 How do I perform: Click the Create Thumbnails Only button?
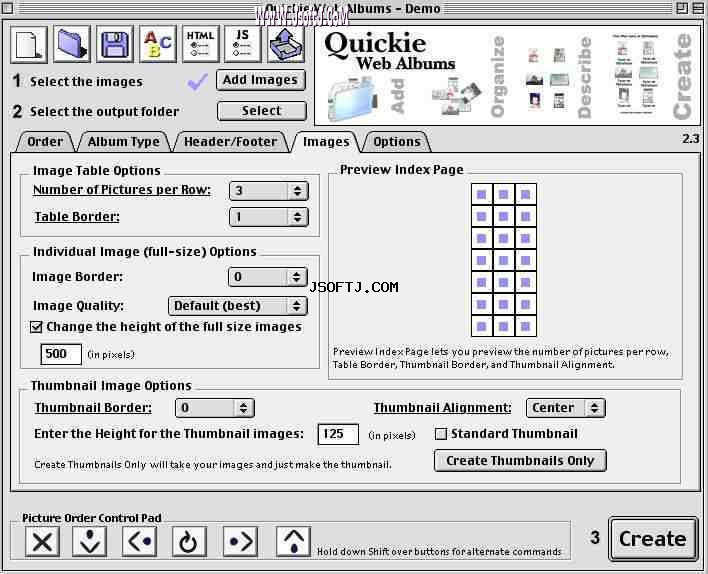(520, 461)
